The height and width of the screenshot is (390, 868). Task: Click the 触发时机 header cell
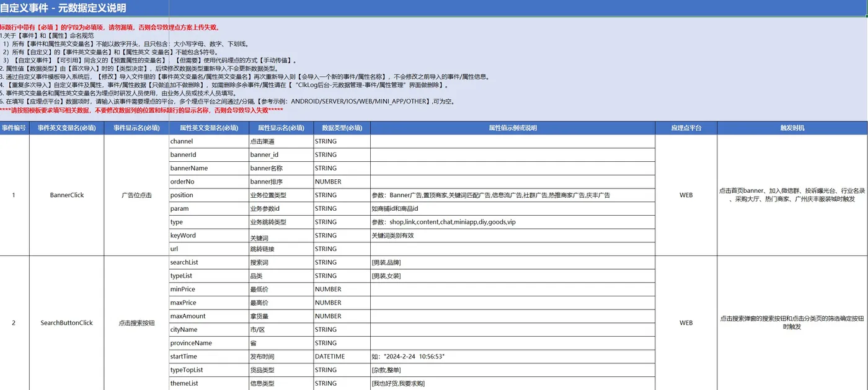pyautogui.click(x=792, y=128)
